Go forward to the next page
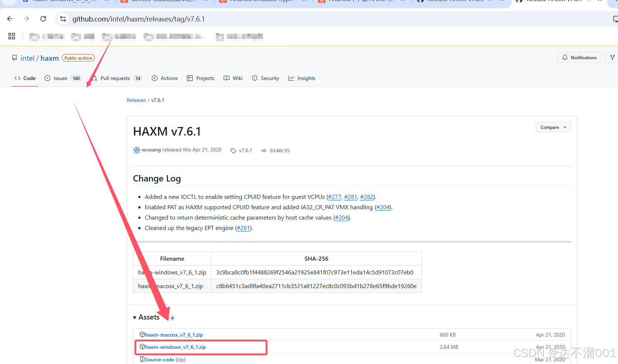Image resolution: width=618 pixels, height=364 pixels. [x=26, y=19]
